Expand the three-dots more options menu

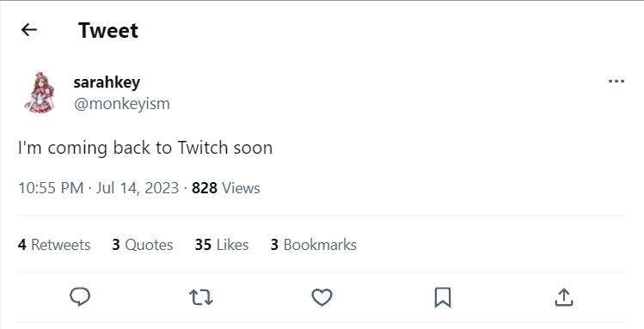click(616, 82)
